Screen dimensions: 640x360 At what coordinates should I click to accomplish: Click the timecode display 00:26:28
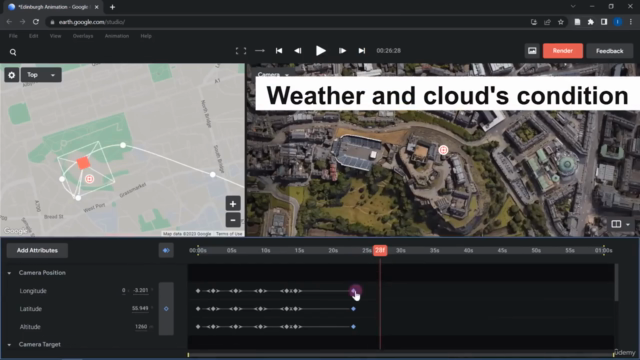click(x=389, y=51)
